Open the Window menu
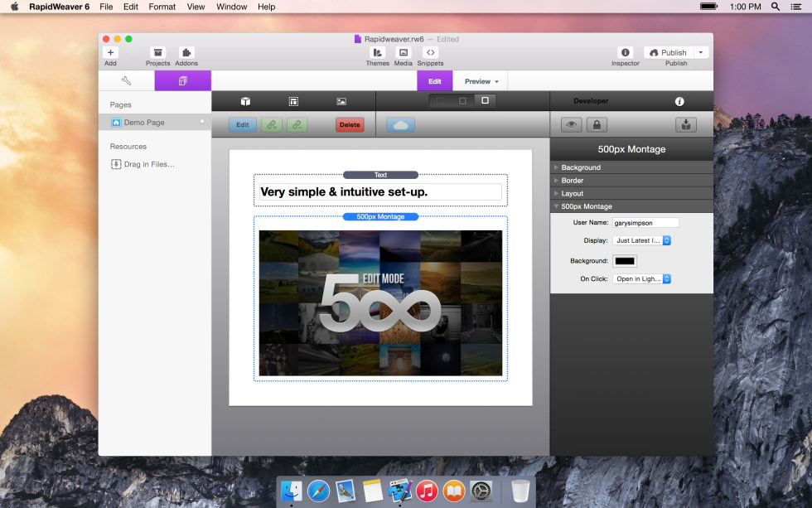Screen dimensions: 812x508 pyautogui.click(x=231, y=7)
